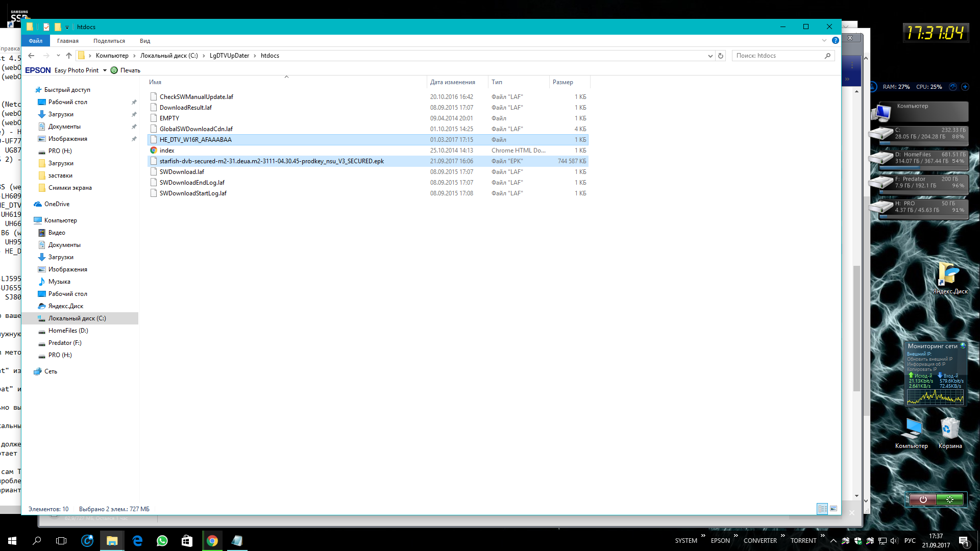This screenshot has height=551, width=980.
Task: Open the address bar history dropdown
Action: pyautogui.click(x=710, y=56)
